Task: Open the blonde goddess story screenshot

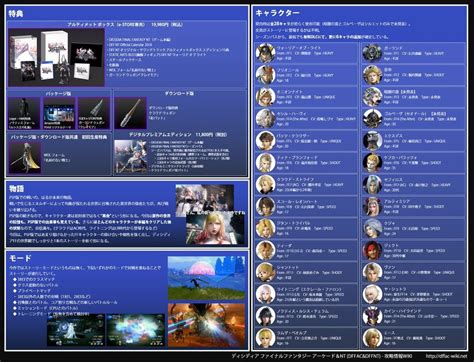Action: (x=215, y=228)
